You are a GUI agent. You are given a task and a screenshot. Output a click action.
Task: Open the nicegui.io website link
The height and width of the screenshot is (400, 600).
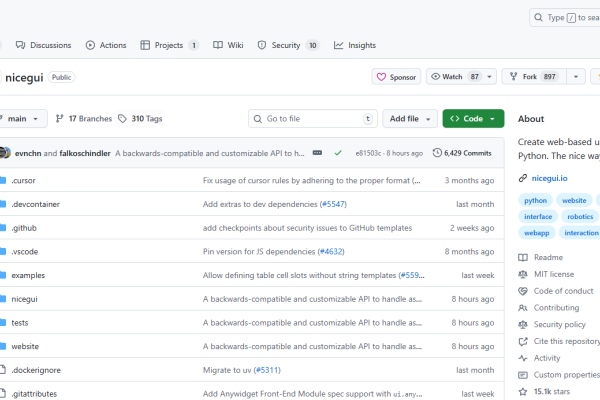(548, 178)
